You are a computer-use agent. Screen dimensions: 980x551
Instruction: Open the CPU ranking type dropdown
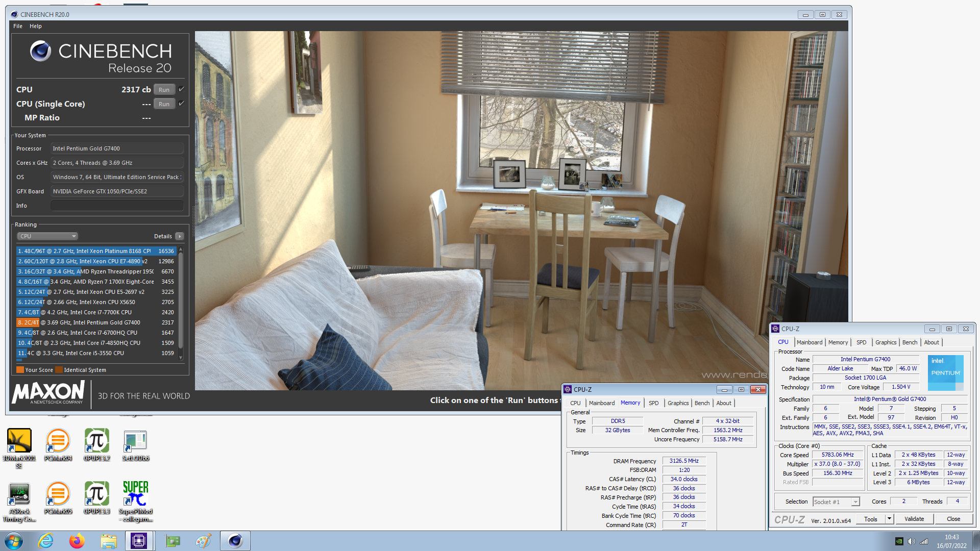pyautogui.click(x=47, y=236)
